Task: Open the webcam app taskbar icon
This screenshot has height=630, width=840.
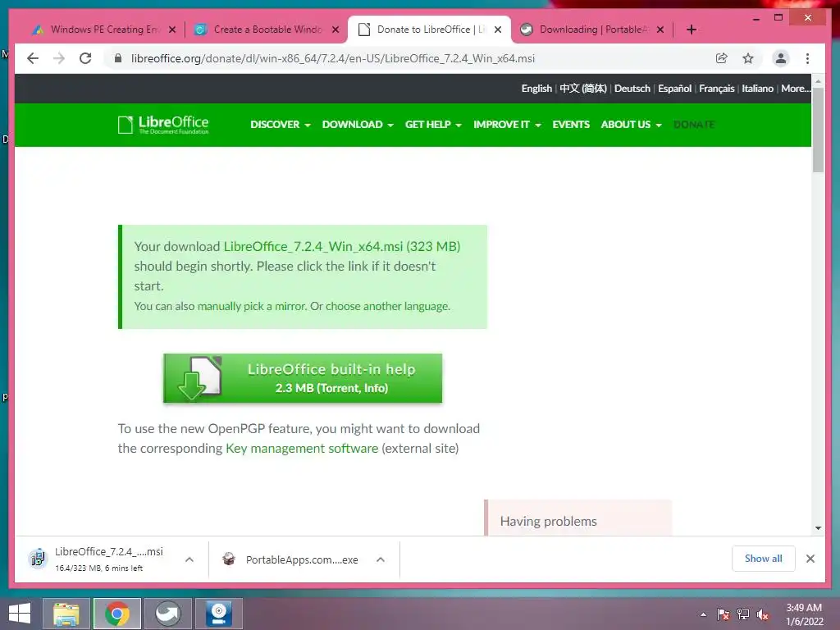Action: pos(218,614)
